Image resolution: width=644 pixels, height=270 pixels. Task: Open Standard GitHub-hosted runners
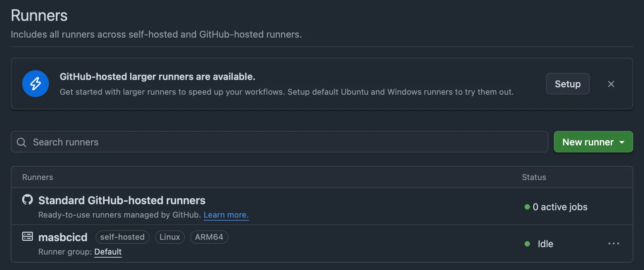(x=122, y=200)
